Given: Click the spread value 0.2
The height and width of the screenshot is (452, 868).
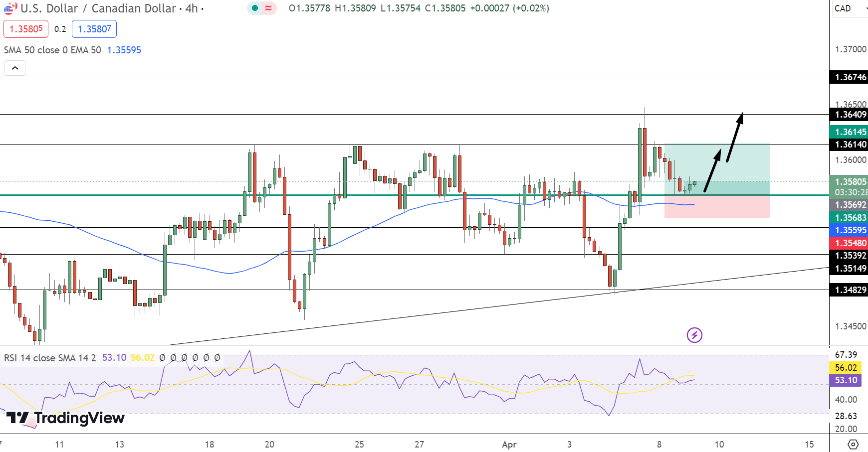Looking at the screenshot, I should [60, 29].
